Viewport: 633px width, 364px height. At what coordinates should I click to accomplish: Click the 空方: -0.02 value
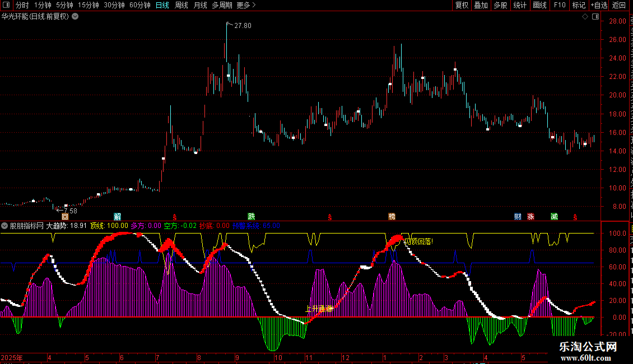[x=180, y=226]
